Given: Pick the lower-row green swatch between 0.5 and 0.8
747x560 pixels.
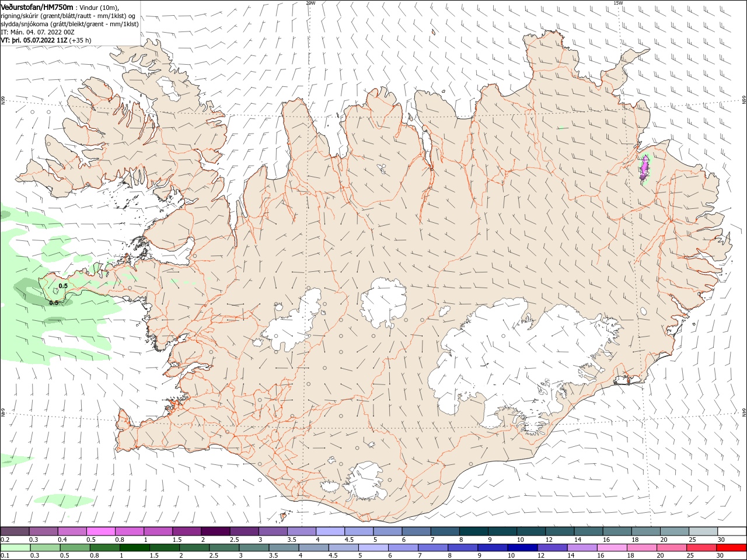Looking at the screenshot, I should tap(74, 548).
